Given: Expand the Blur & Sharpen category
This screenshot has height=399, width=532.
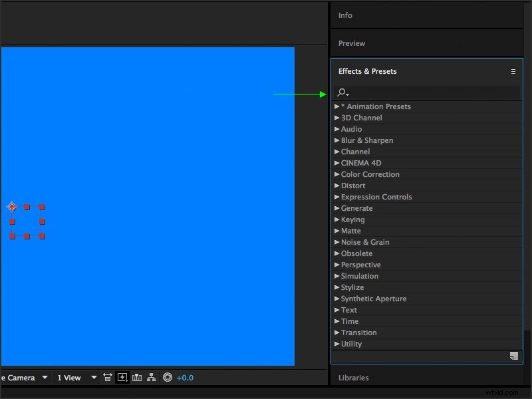Looking at the screenshot, I should (368, 140).
